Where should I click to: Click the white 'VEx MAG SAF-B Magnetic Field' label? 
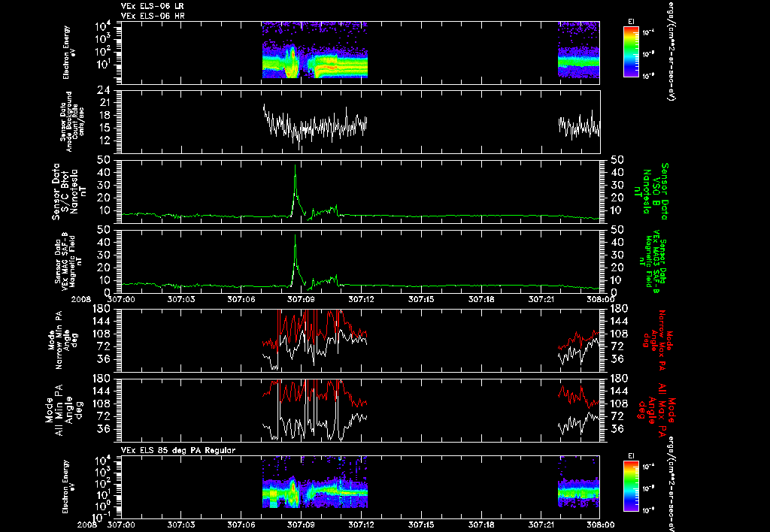point(68,261)
